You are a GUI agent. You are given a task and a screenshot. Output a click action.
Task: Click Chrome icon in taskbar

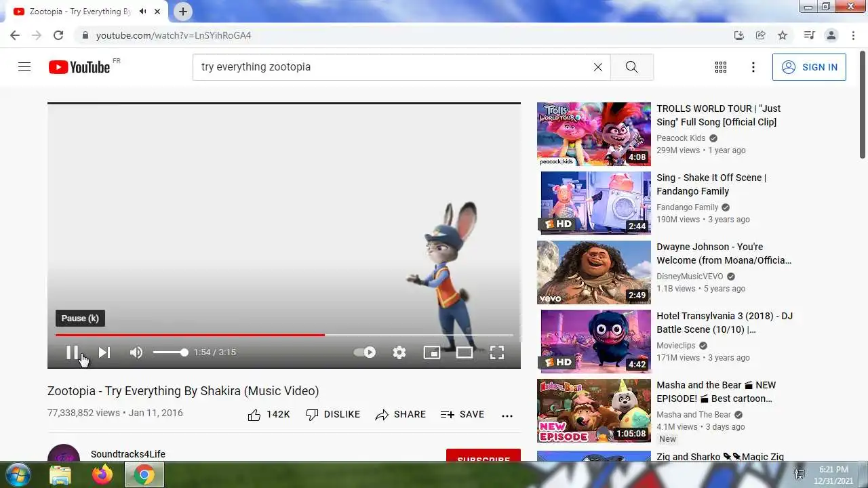coord(144,475)
